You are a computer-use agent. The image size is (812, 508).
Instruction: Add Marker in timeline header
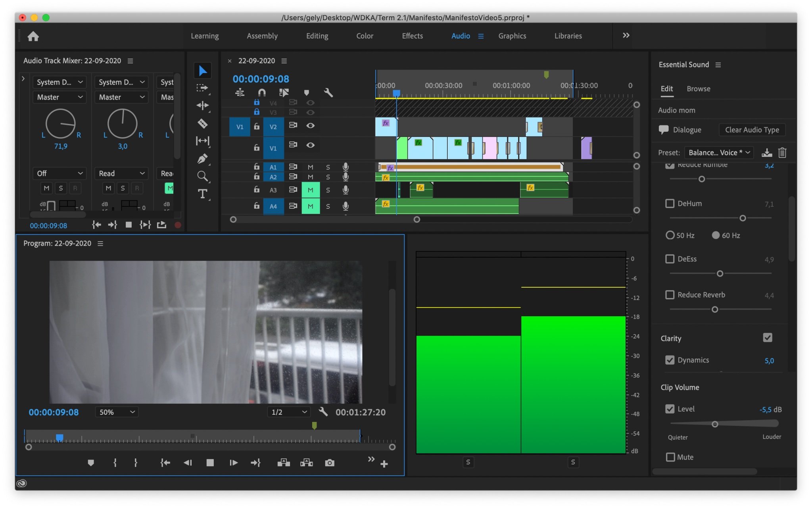click(306, 92)
